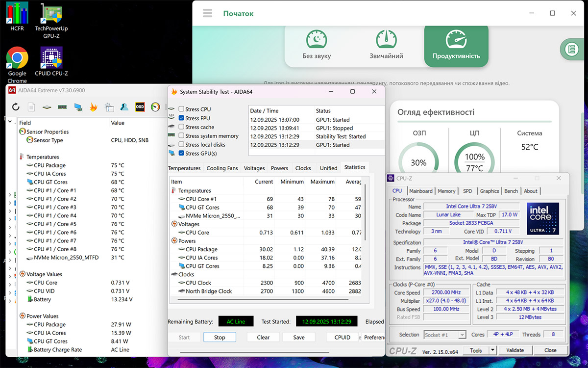The height and width of the screenshot is (368, 588).
Task: Click Stop button in System Stability Test
Action: coord(220,337)
